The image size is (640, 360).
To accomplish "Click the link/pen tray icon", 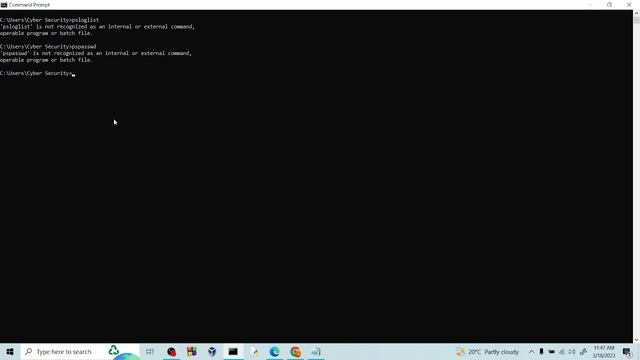I will tap(583, 351).
